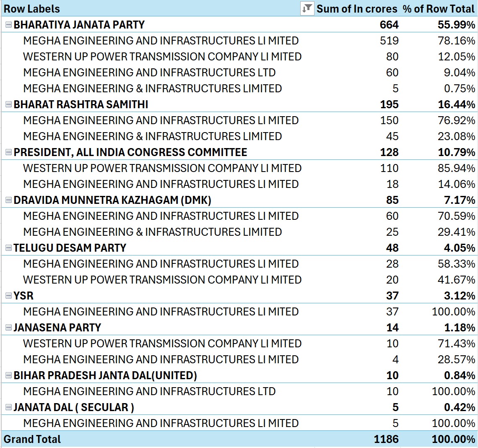Select the value 45 cell
478x448 pixels.
(x=392, y=136)
